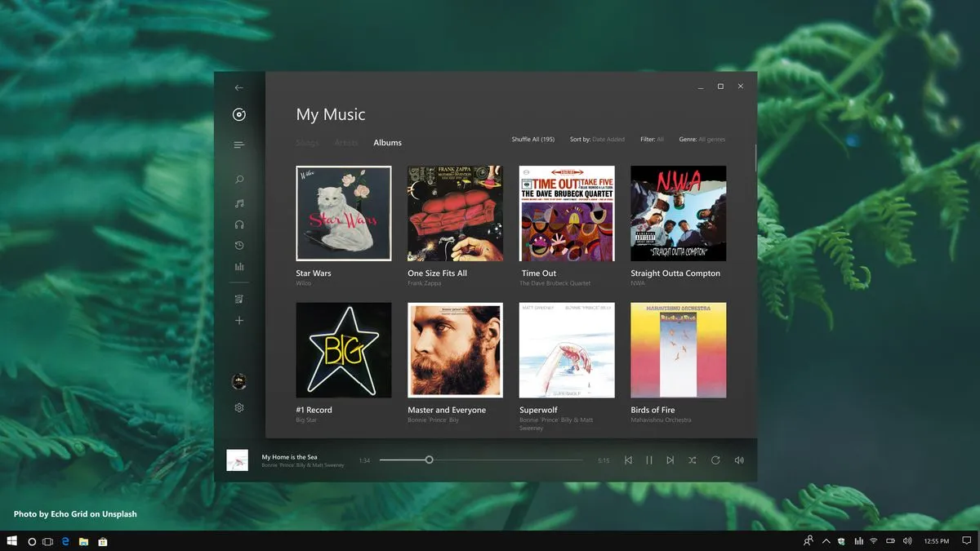Go back with the arrow icon in sidebar
Screen dimensions: 980x551
click(x=238, y=87)
